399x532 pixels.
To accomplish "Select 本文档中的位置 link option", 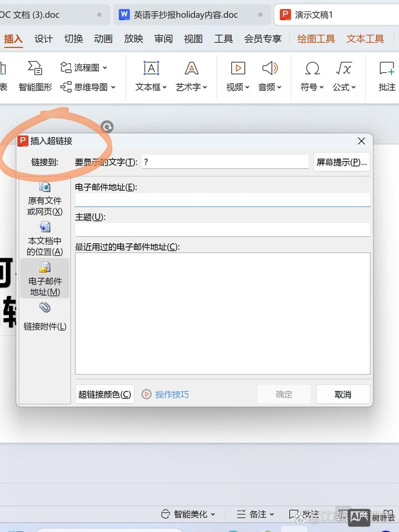I will pos(45,239).
